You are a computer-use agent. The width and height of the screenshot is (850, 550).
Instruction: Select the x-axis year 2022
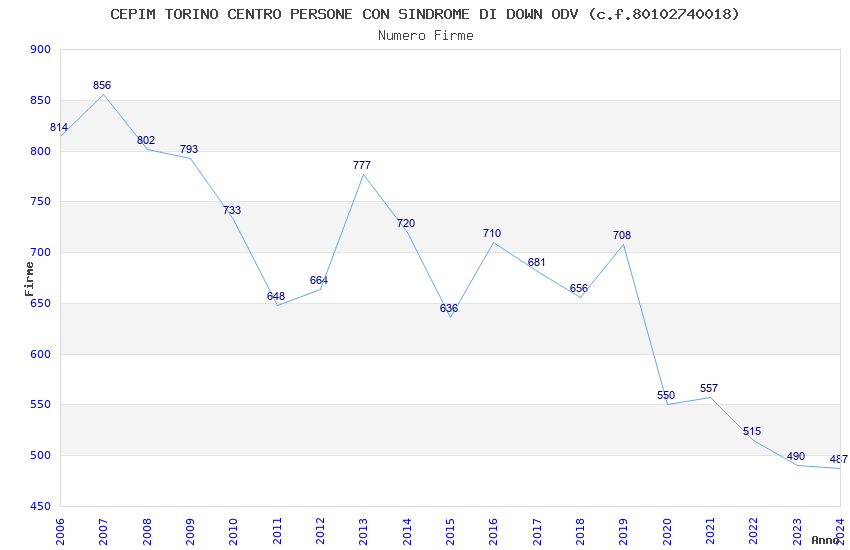click(x=754, y=532)
